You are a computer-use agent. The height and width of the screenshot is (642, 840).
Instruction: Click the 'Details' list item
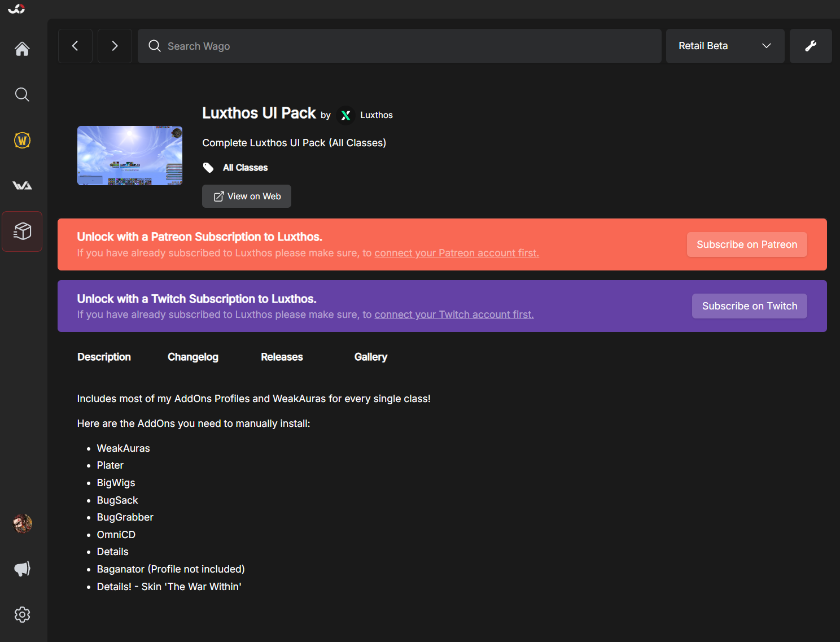(112, 552)
